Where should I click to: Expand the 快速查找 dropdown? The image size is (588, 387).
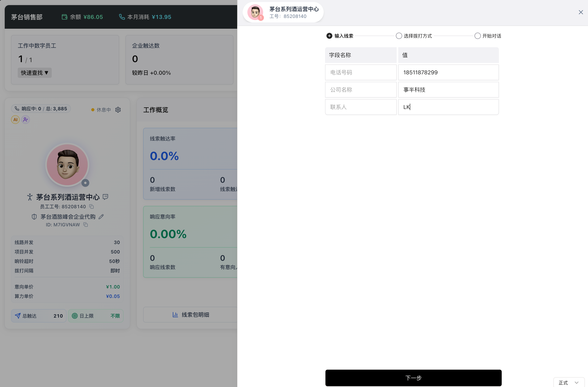tap(35, 73)
